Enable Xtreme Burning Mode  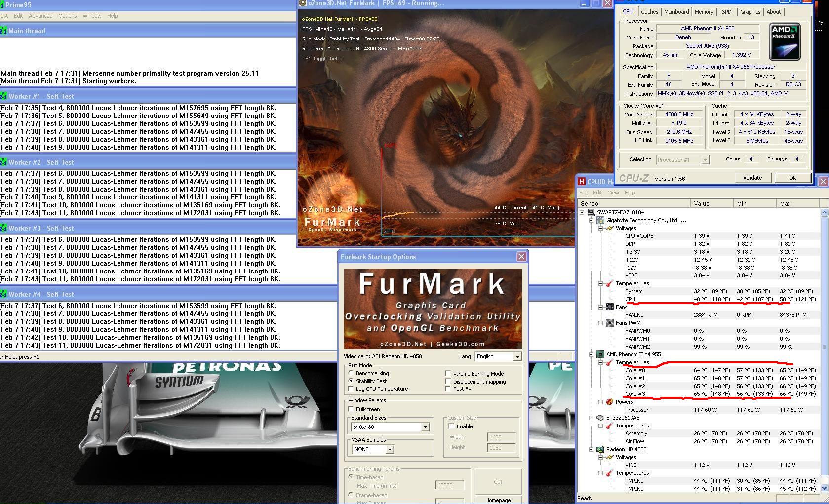coord(448,374)
